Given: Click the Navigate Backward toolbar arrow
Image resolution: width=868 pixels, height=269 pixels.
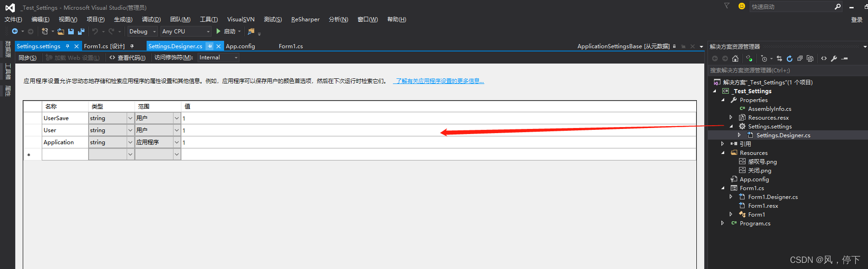Looking at the screenshot, I should tap(15, 31).
